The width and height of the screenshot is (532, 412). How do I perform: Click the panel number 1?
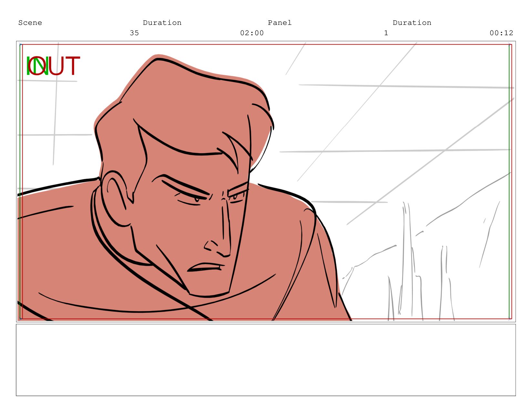coord(386,33)
